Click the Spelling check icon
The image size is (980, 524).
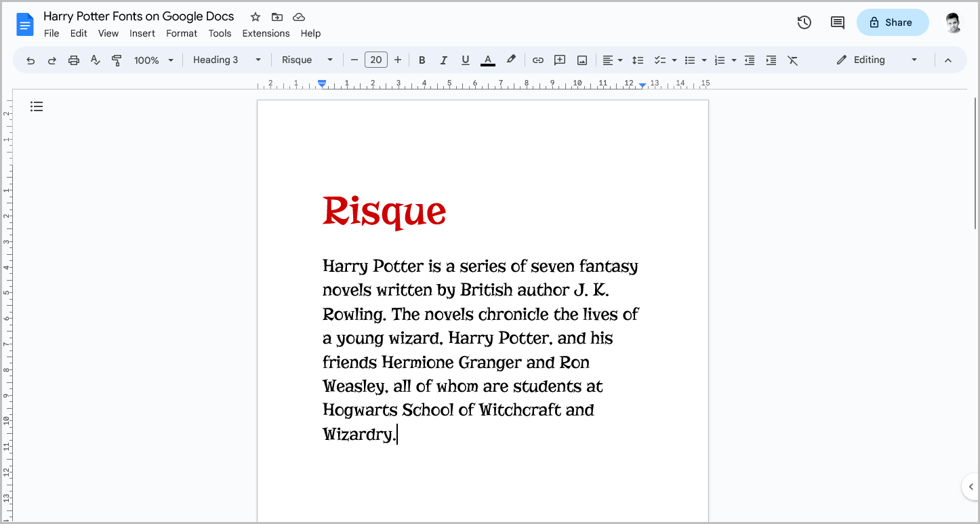pos(95,60)
